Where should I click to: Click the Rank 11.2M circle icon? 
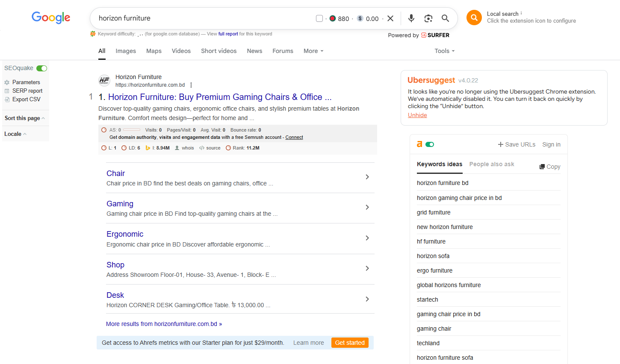tap(228, 148)
